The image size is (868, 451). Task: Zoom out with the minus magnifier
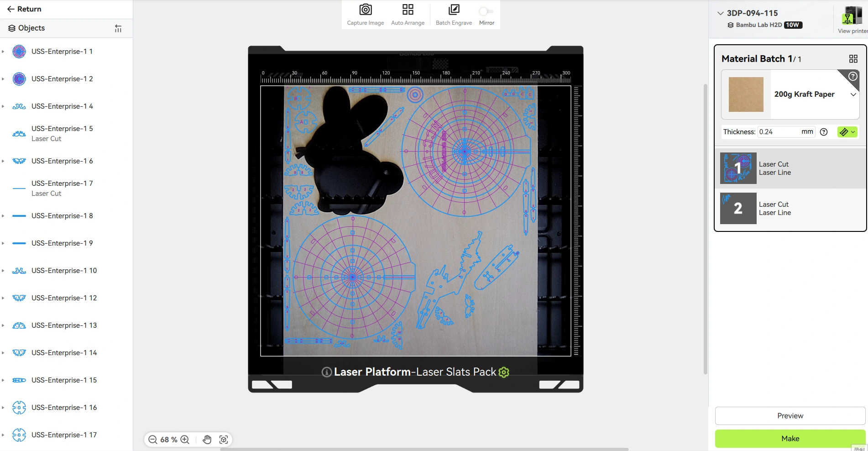tap(153, 440)
